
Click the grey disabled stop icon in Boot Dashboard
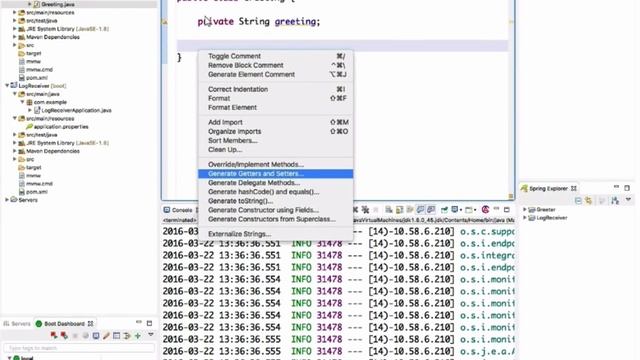pos(75,336)
